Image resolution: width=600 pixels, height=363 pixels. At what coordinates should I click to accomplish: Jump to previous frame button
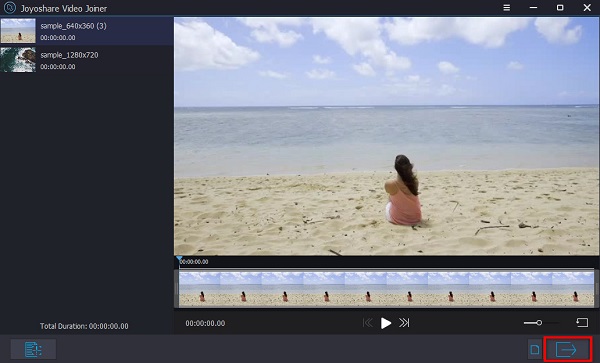[x=368, y=323]
